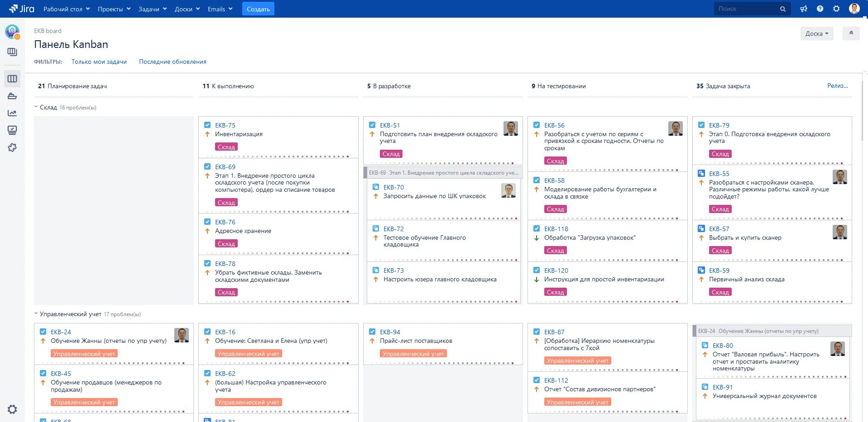Click the priority arrow on EKB-75
868x422 pixels.
[207, 134]
